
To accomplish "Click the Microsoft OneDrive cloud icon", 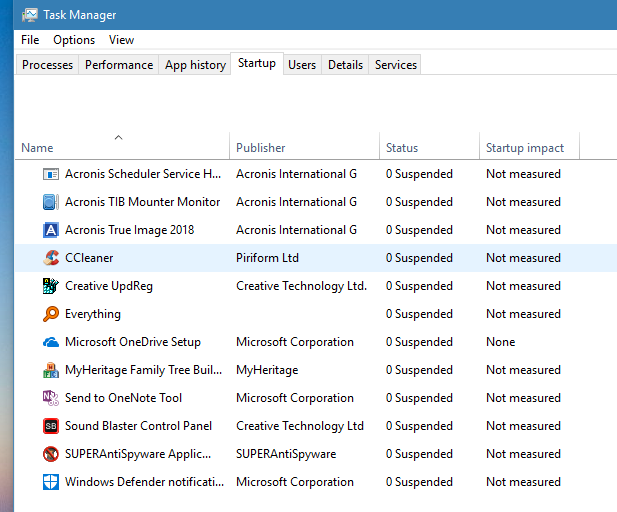I will tap(51, 342).
